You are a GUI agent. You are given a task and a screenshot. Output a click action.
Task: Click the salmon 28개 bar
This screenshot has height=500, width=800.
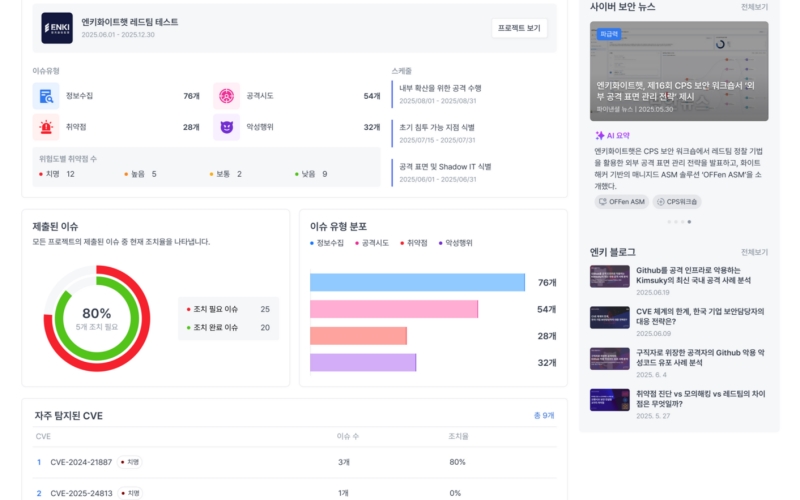pyautogui.click(x=358, y=336)
